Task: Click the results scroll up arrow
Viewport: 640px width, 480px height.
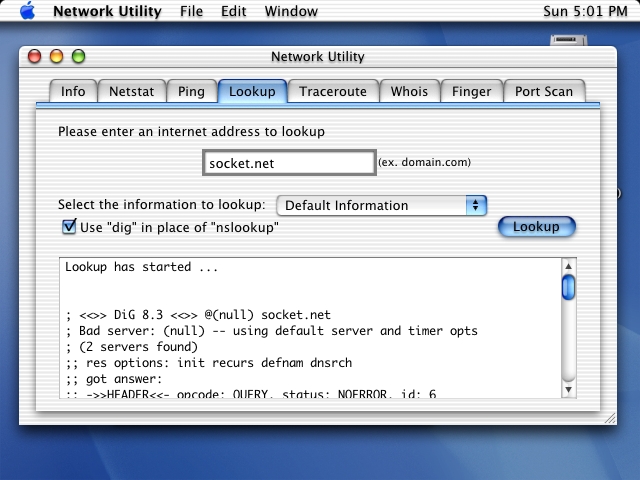Action: (x=568, y=267)
